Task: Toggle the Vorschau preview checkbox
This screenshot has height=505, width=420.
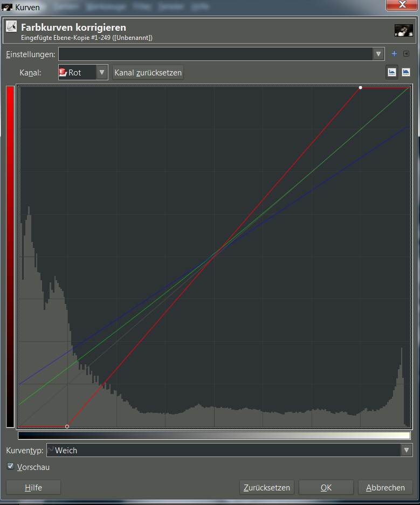Action: 11,466
